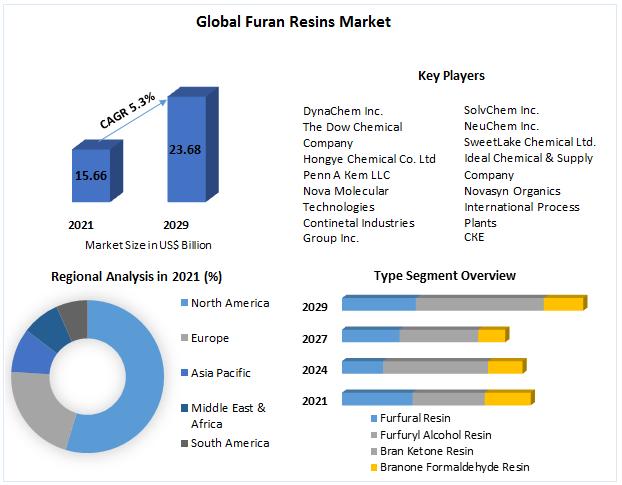622x485 pixels.
Task: Click the '2027' year label
Action: pos(315,339)
